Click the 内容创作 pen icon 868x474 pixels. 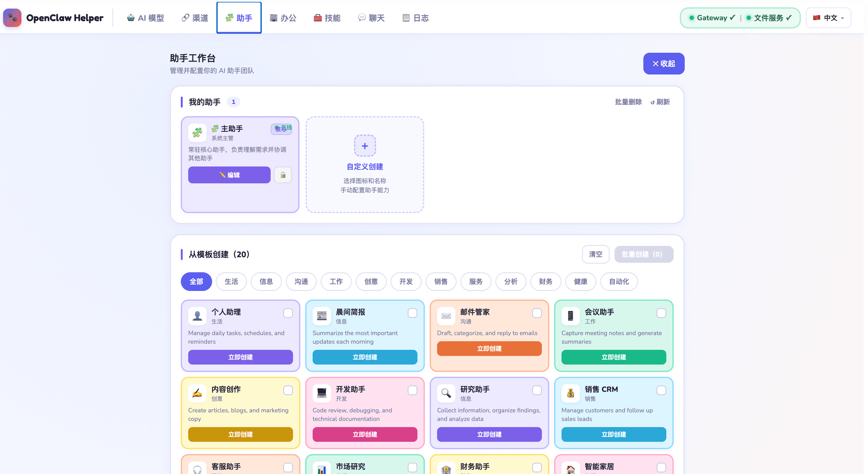[x=197, y=393]
